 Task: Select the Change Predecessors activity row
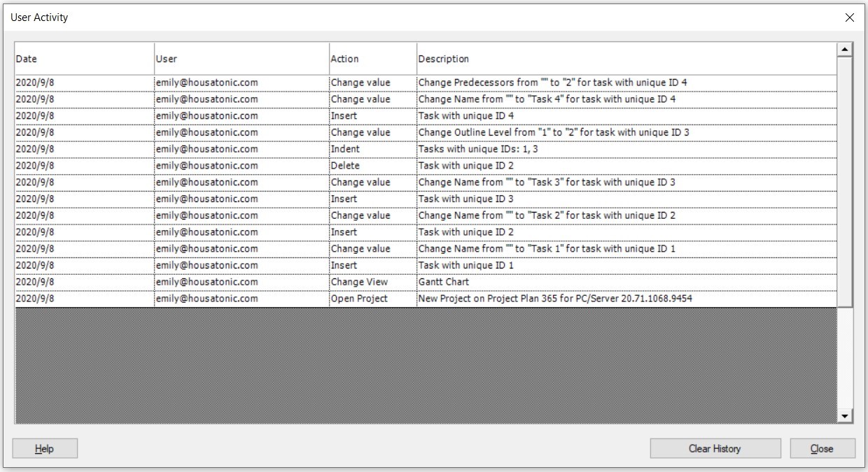point(420,82)
